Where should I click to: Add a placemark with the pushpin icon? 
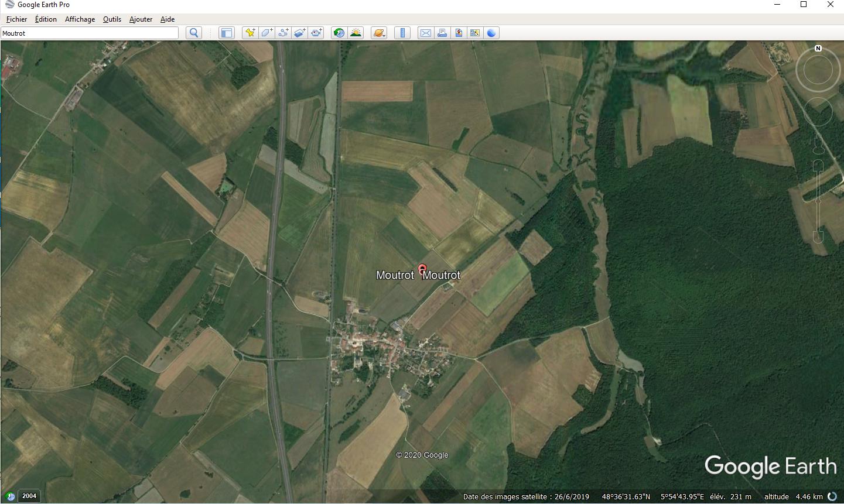(x=250, y=33)
